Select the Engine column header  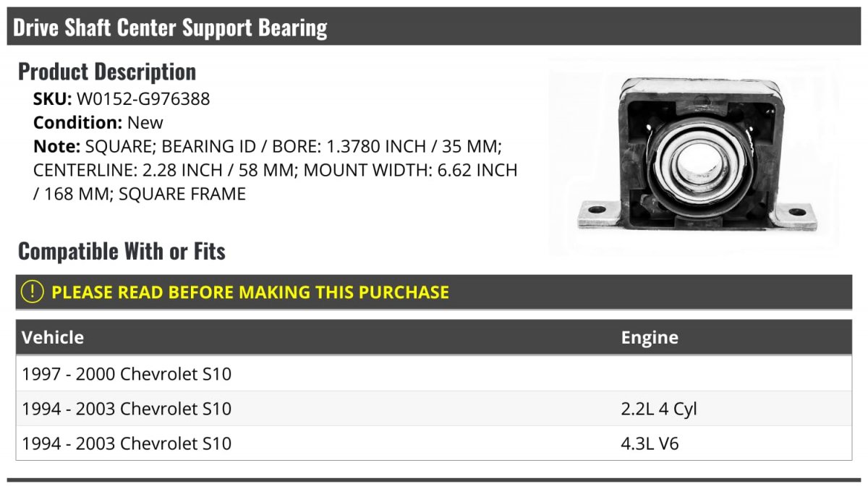click(x=650, y=337)
